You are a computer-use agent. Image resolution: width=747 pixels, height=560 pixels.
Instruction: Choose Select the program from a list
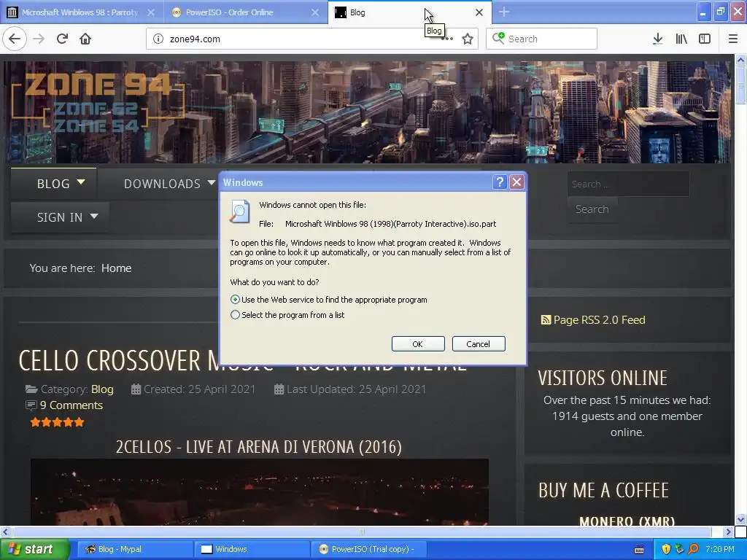click(235, 315)
